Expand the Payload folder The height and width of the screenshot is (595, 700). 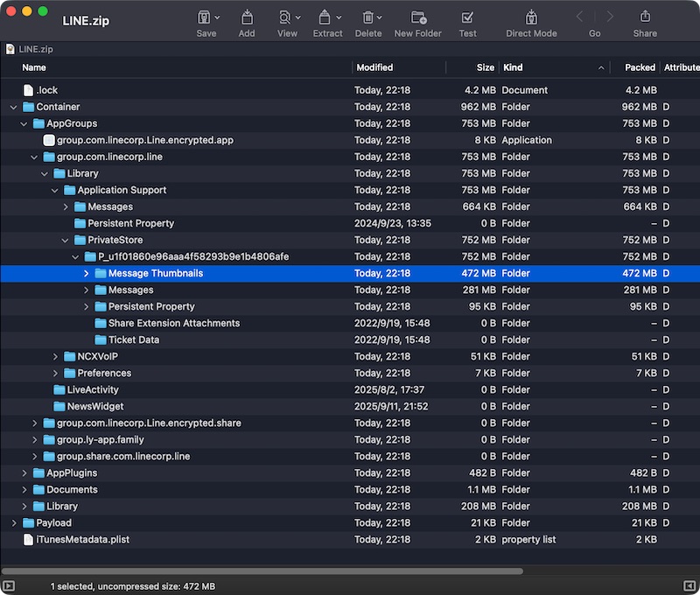tap(14, 522)
